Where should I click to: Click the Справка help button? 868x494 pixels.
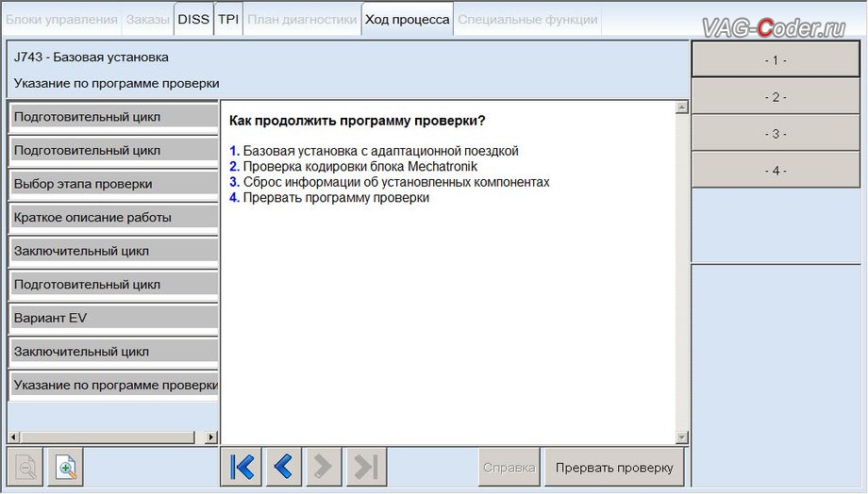[x=509, y=468]
